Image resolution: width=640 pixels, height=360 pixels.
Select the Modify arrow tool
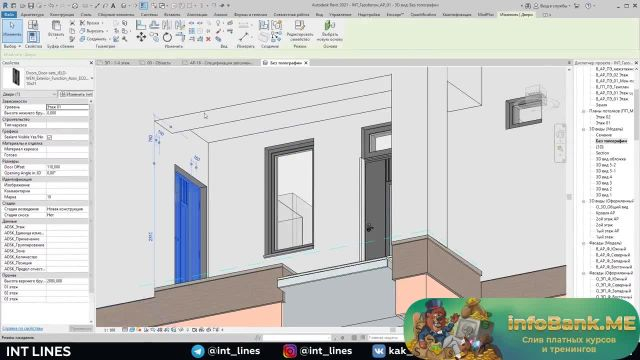pyautogui.click(x=12, y=30)
